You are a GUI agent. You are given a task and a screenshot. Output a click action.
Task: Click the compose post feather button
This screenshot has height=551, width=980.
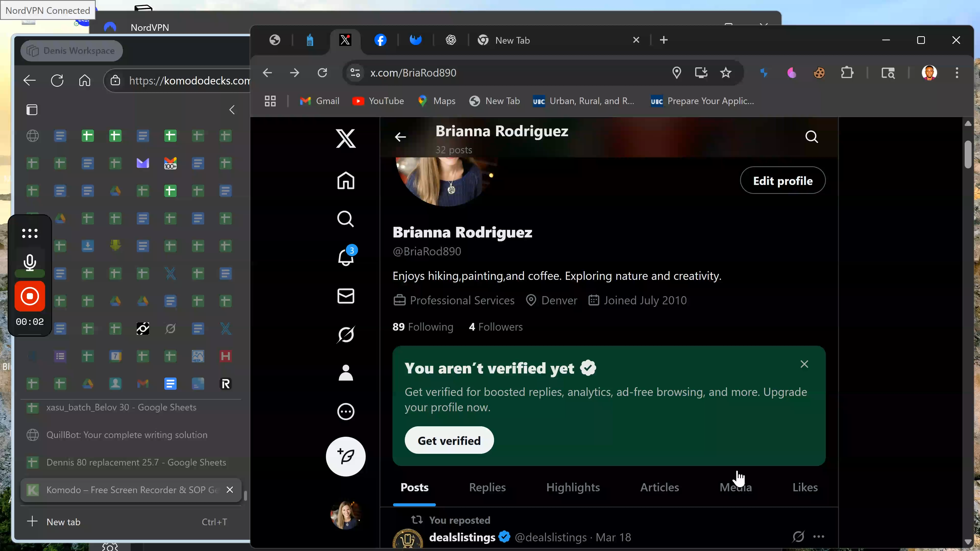346,456
